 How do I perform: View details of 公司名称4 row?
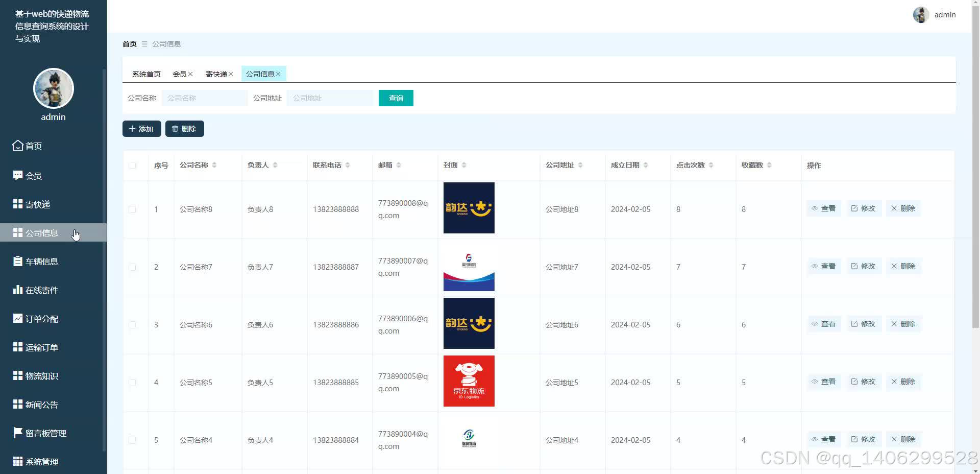click(x=823, y=439)
